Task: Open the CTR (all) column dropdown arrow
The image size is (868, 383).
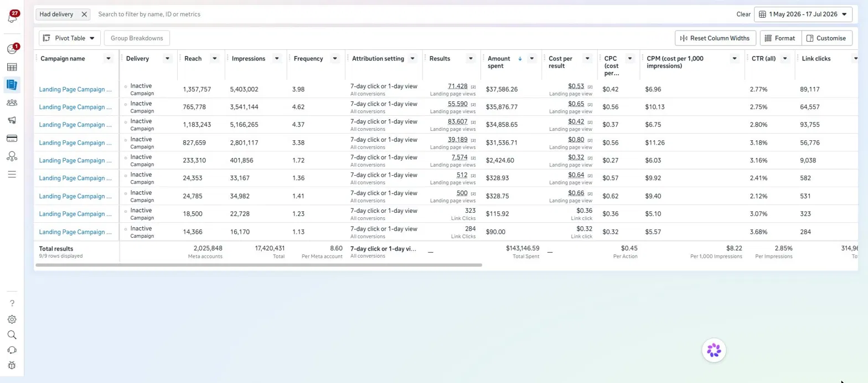Action: coord(784,59)
